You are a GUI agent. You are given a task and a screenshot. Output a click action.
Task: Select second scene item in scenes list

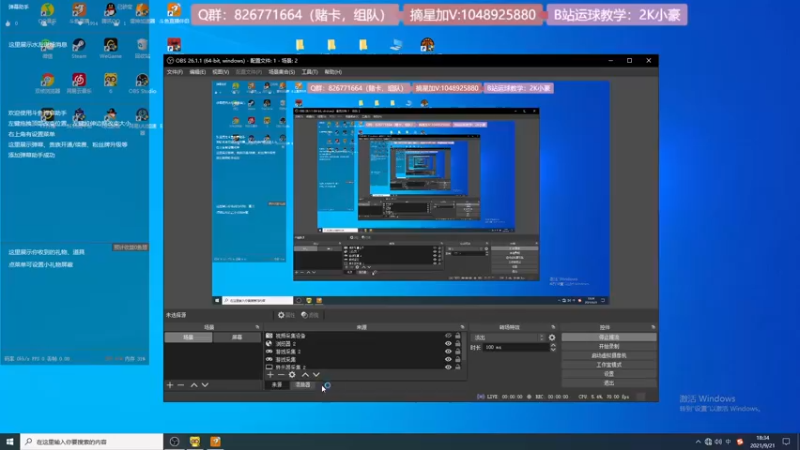(x=237, y=337)
